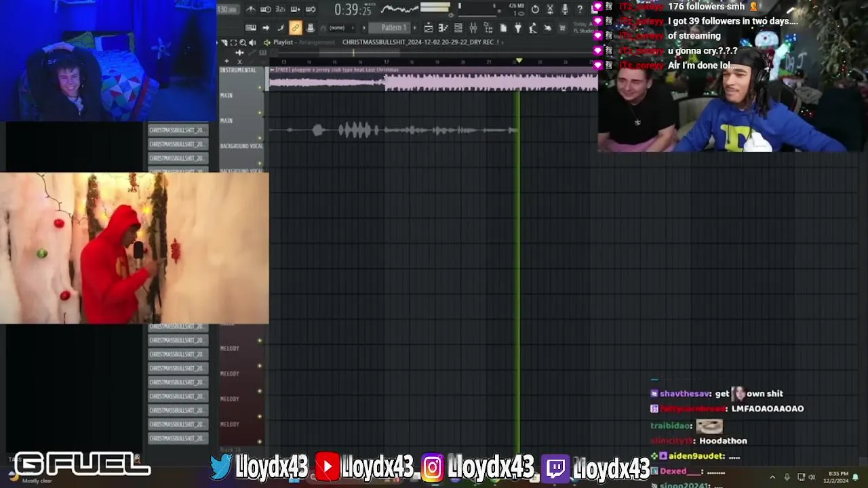The image size is (868, 488).
Task: Open the Browser view icon
Action: pos(488,28)
